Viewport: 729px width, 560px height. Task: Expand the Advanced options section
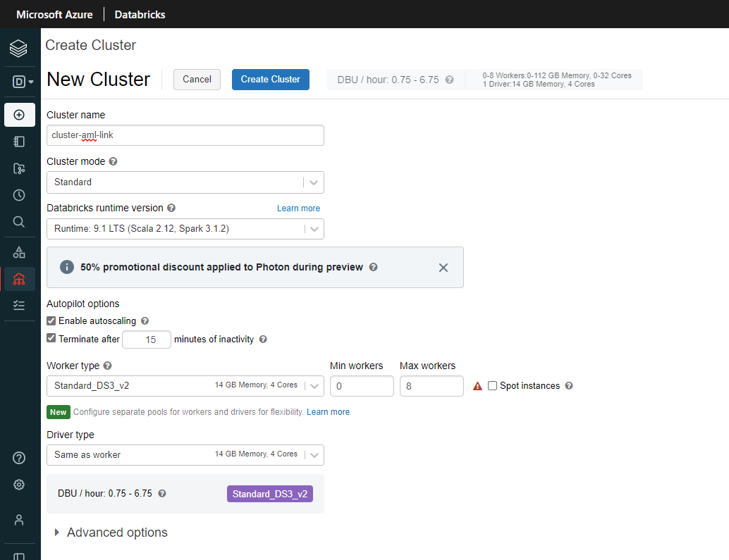[x=111, y=532]
